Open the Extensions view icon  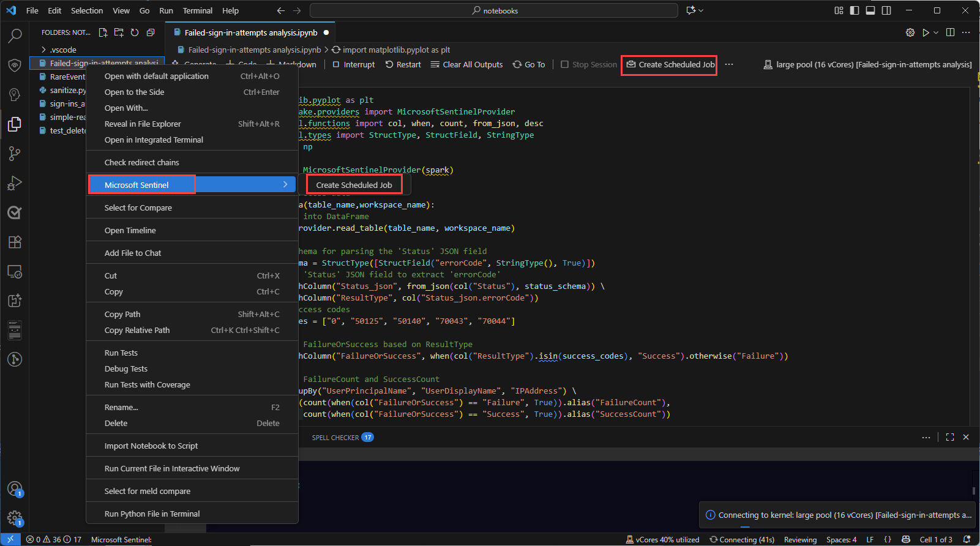click(x=15, y=242)
